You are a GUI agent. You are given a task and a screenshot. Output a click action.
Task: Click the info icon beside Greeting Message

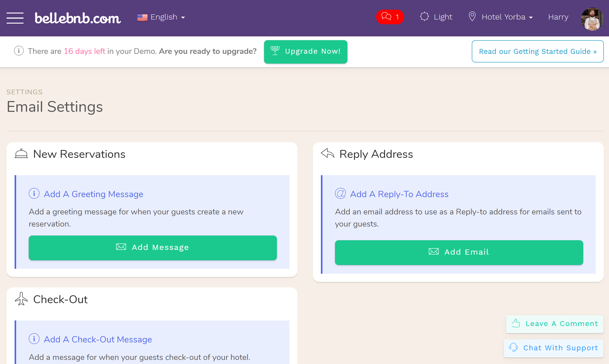(34, 194)
